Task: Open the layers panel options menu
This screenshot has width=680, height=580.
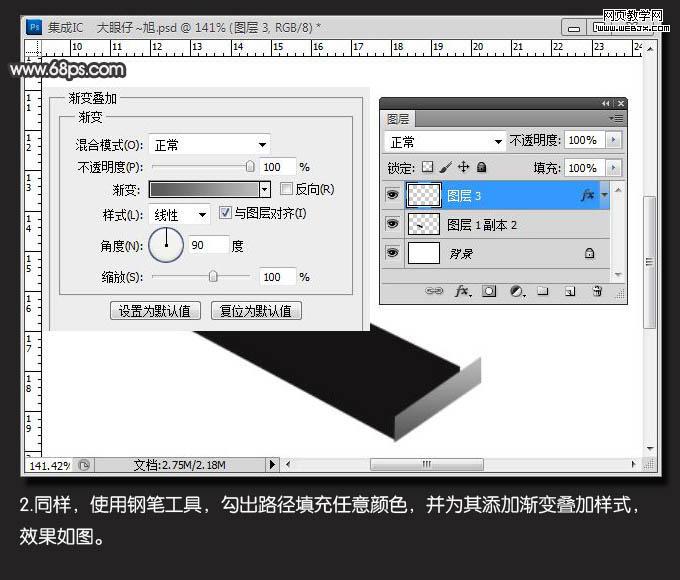Action: [616, 118]
